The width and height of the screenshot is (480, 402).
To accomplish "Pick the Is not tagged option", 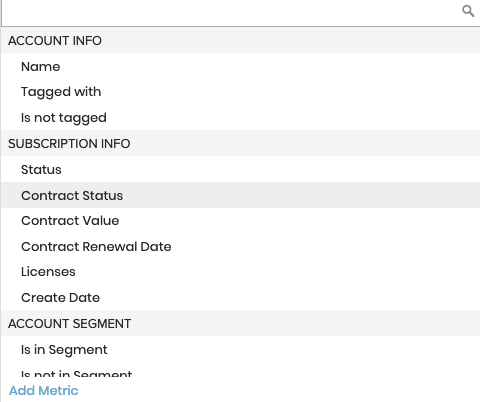I will (241, 118).
